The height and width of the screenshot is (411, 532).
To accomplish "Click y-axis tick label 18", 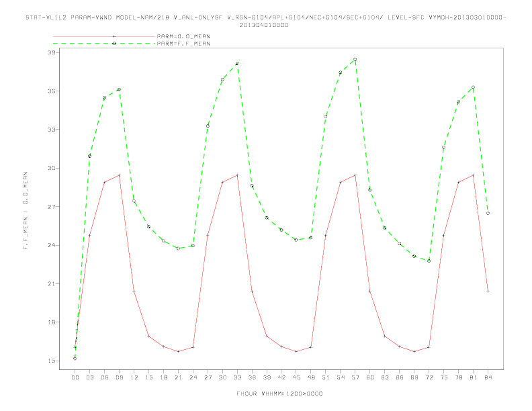I will (52, 322).
